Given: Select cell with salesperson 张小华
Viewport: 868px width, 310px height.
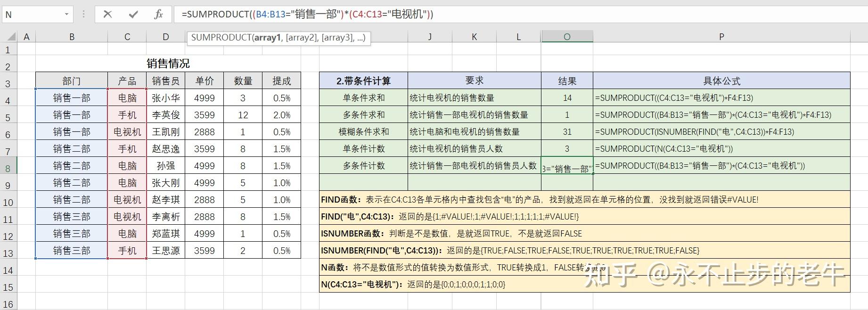Looking at the screenshot, I should click(166, 98).
